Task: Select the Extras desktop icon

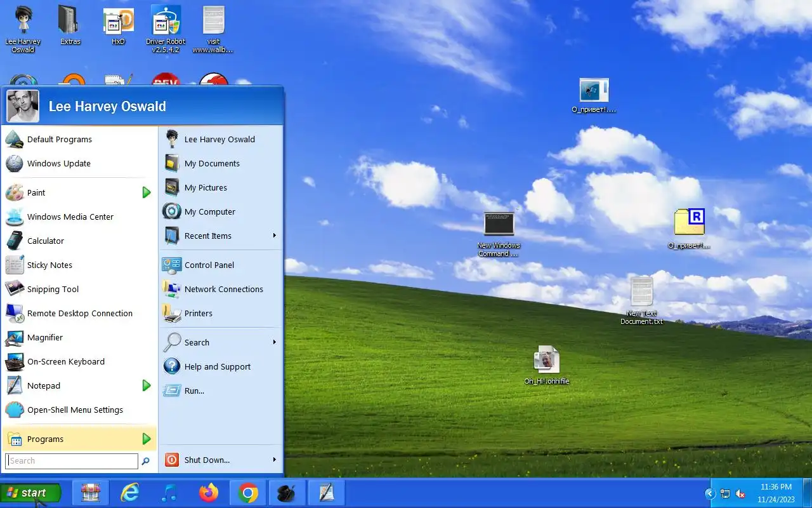Action: pos(70,25)
